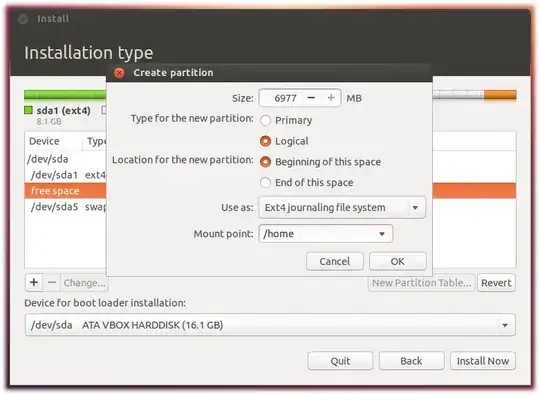Choose End of this space location
The image size is (540, 395).
265,183
